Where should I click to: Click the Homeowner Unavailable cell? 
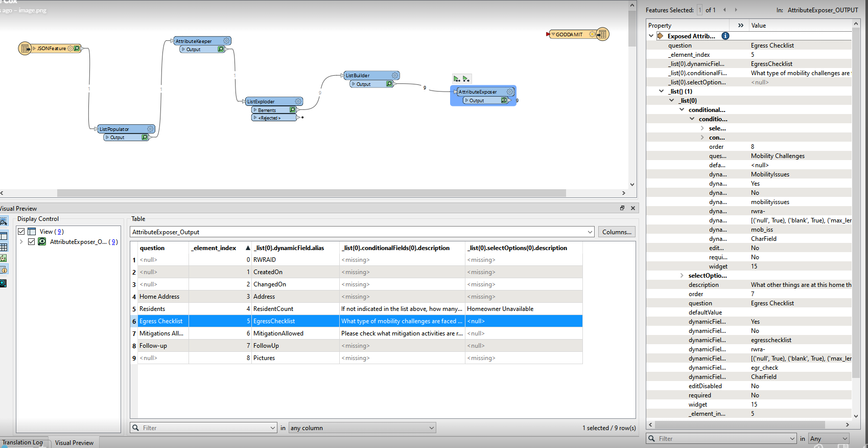(524, 309)
